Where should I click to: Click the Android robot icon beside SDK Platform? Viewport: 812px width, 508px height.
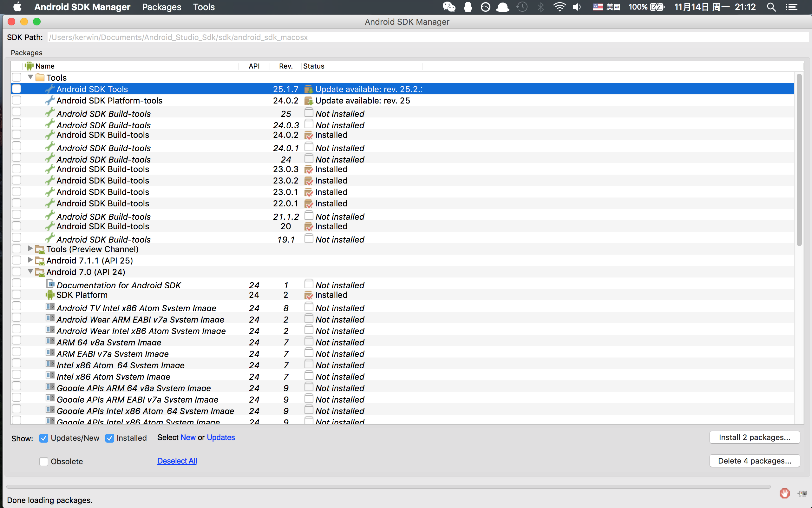click(x=50, y=295)
